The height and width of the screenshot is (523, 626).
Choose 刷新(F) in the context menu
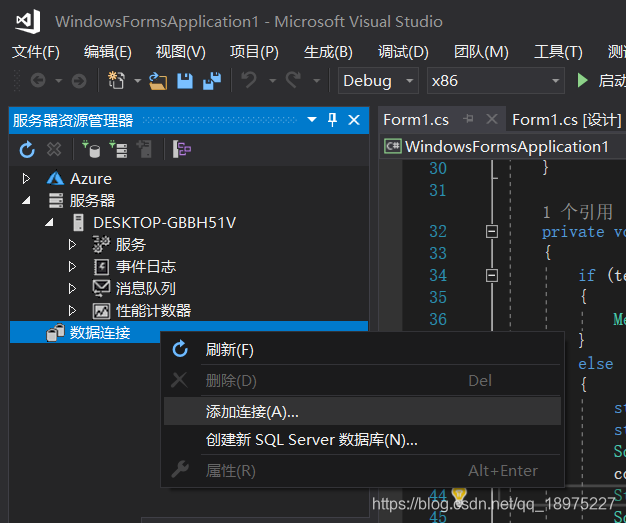[x=363, y=350]
